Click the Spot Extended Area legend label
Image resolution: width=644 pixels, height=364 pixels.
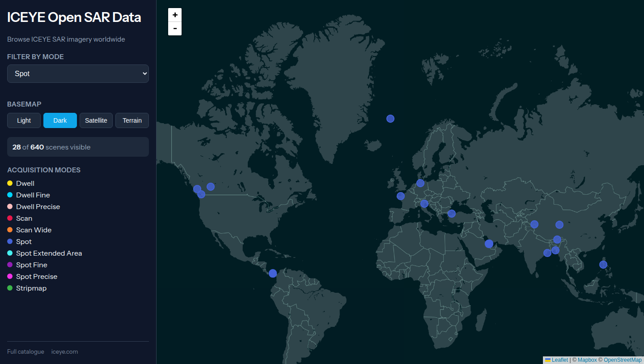pos(49,253)
